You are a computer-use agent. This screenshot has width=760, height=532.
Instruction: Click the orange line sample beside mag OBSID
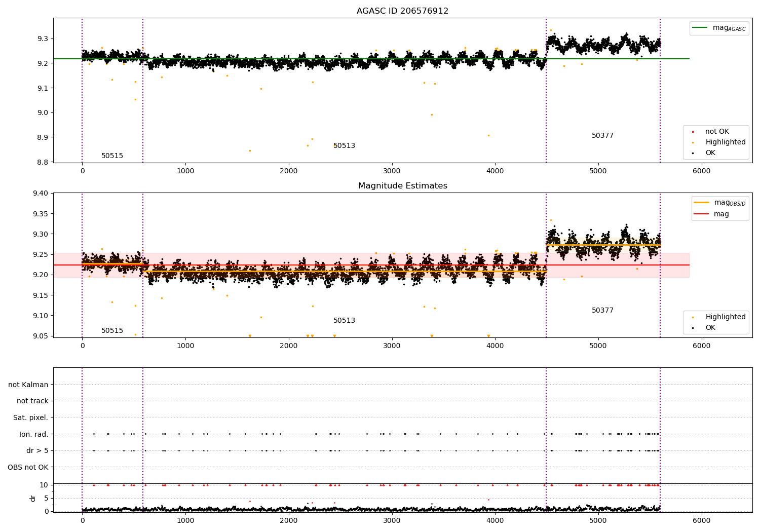tap(701, 203)
